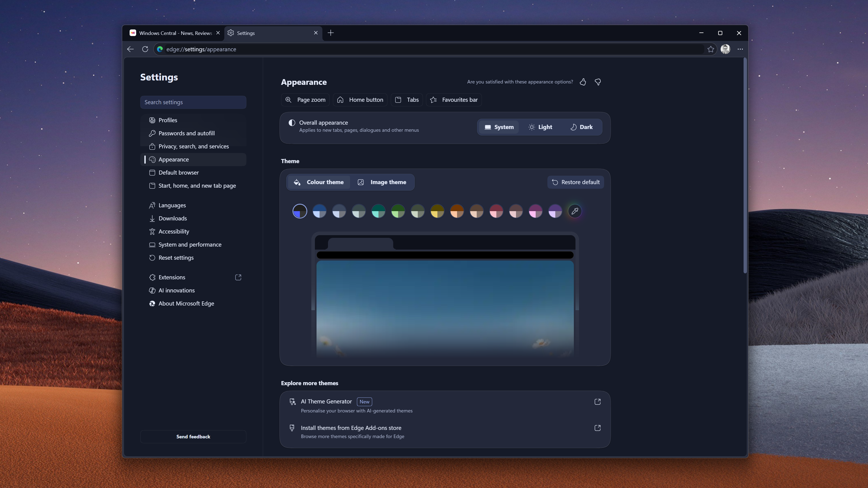This screenshot has width=868, height=488.
Task: Select the custom colour eyedropper picker
Action: [x=575, y=211]
